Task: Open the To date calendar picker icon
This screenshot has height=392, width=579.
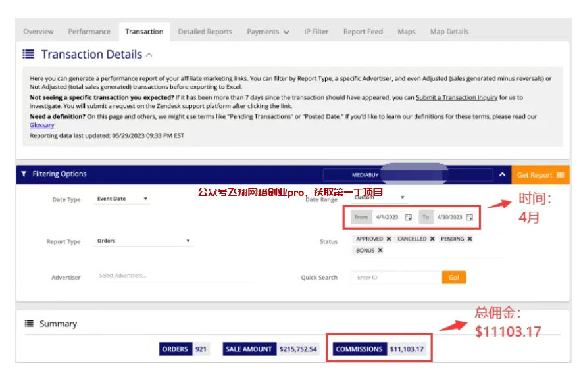Action: click(469, 217)
